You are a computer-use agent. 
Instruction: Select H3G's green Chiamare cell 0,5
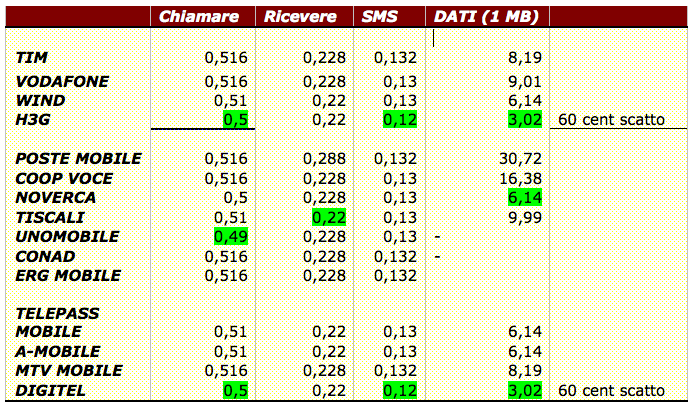pos(235,120)
